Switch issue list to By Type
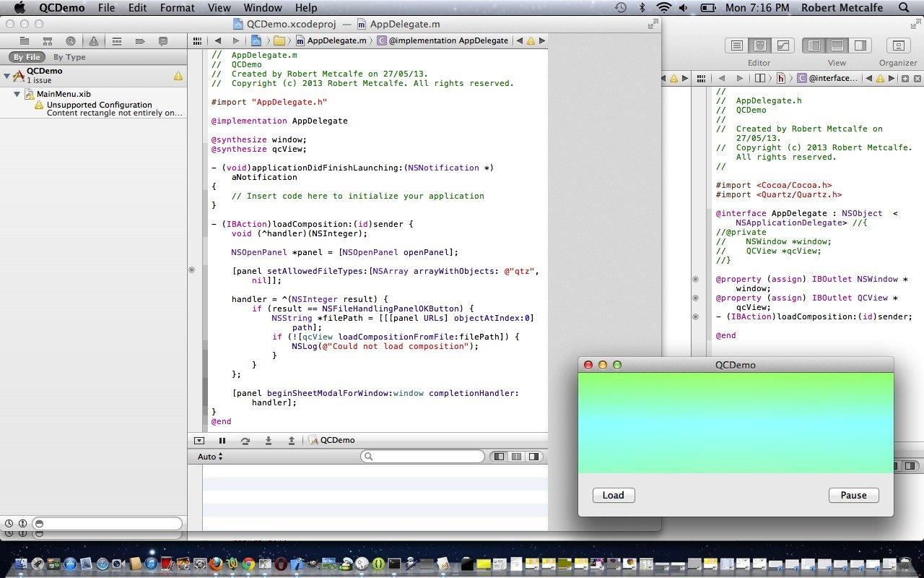 (69, 57)
